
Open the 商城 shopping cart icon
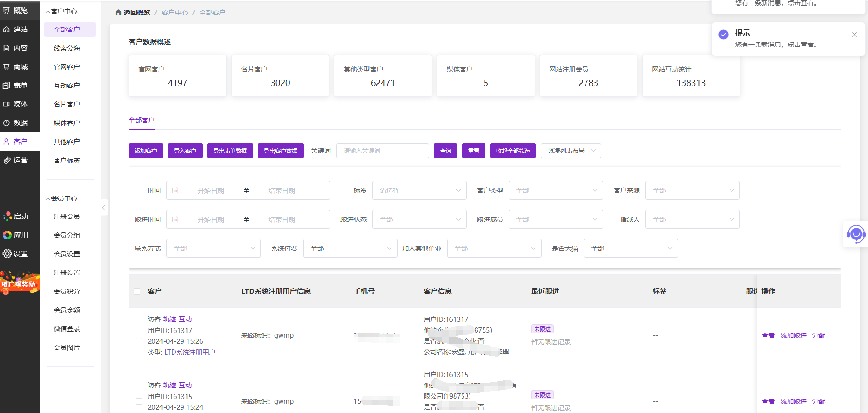[x=7, y=67]
